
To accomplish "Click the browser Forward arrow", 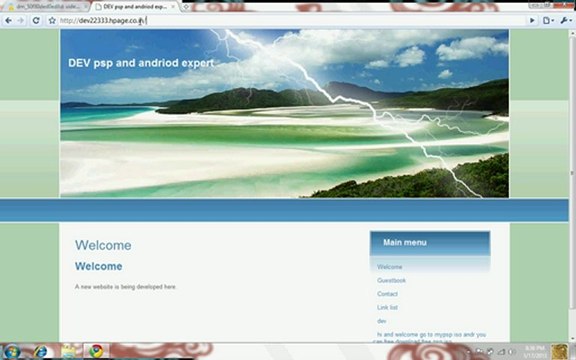I will point(21,21).
